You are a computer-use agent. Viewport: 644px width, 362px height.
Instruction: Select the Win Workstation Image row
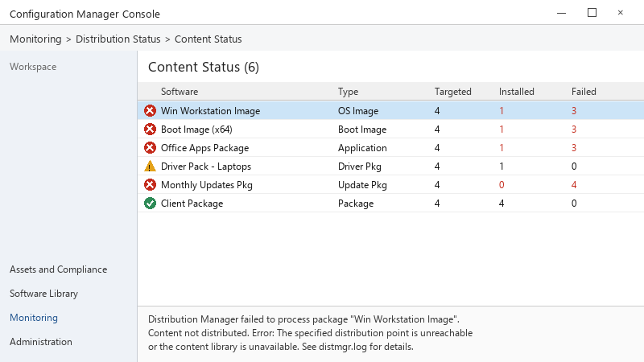(x=390, y=111)
